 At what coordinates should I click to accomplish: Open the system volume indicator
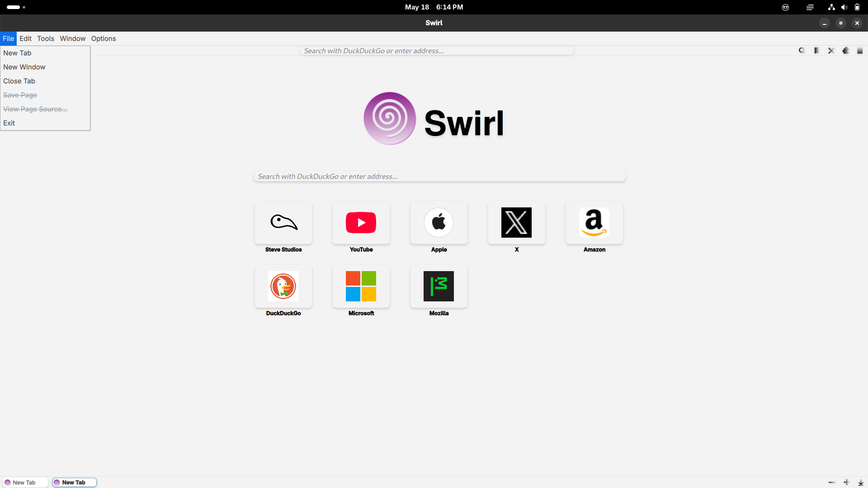coord(844,7)
